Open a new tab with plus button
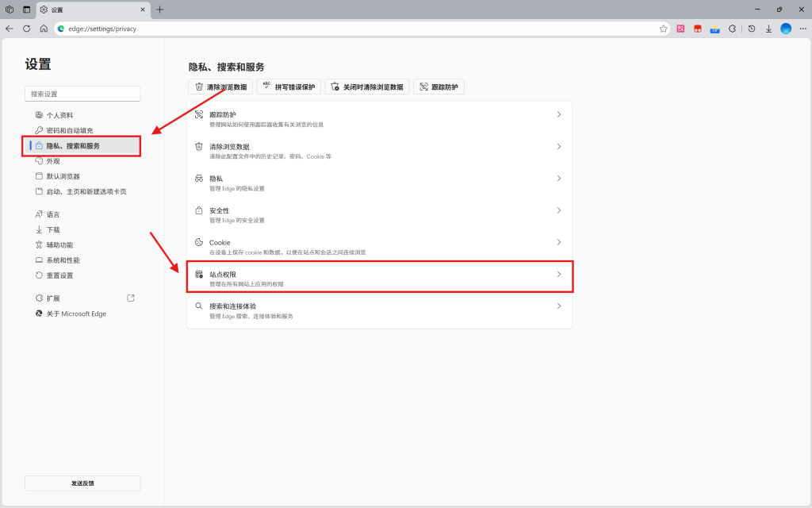Screen dimensions: 812x508 point(160,10)
